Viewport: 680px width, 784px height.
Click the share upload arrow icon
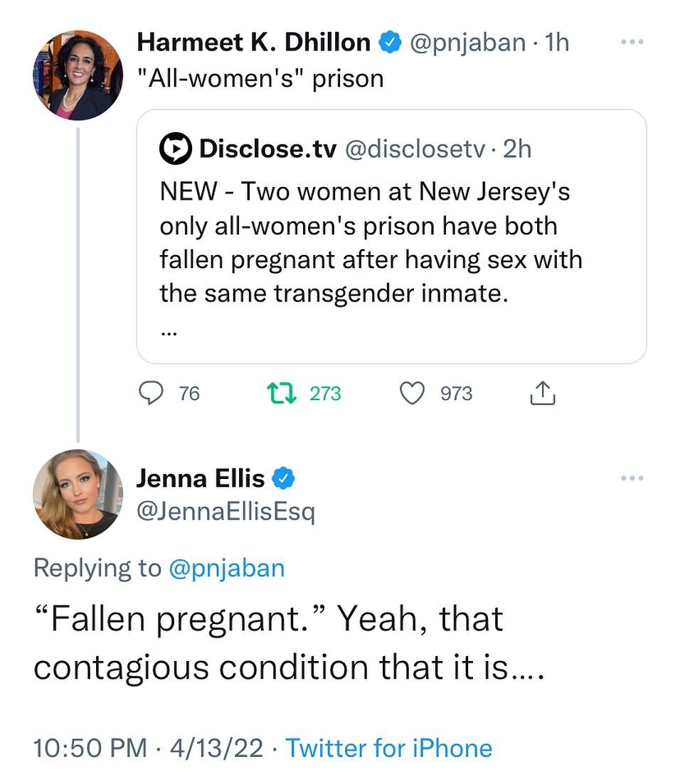point(543,393)
